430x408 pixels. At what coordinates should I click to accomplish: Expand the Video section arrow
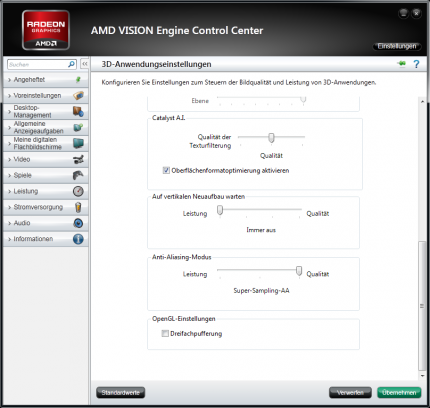click(9, 160)
